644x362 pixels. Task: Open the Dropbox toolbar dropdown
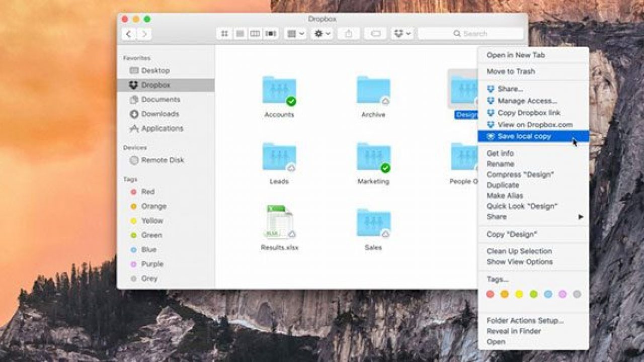(x=402, y=34)
